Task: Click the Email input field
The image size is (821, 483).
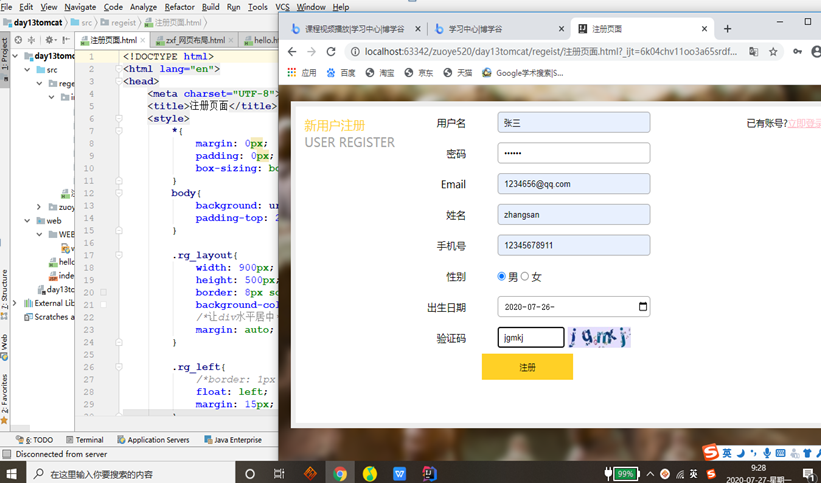Action: point(573,184)
